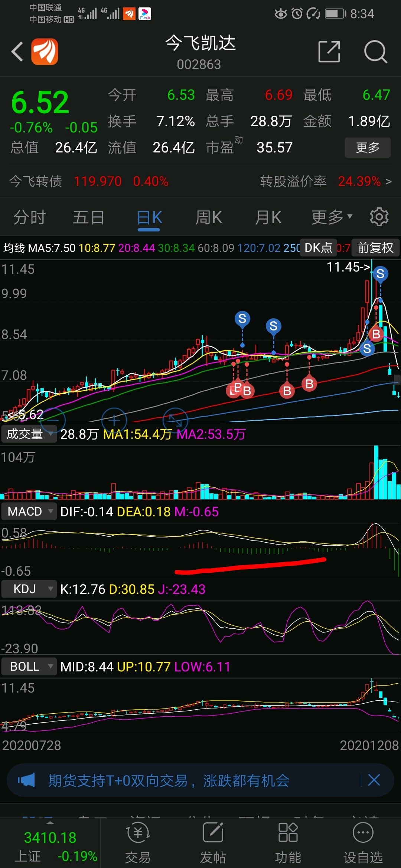Image resolution: width=401 pixels, height=868 pixels.
Task: Tap the 今飞凯达 stock title
Action: tap(200, 43)
